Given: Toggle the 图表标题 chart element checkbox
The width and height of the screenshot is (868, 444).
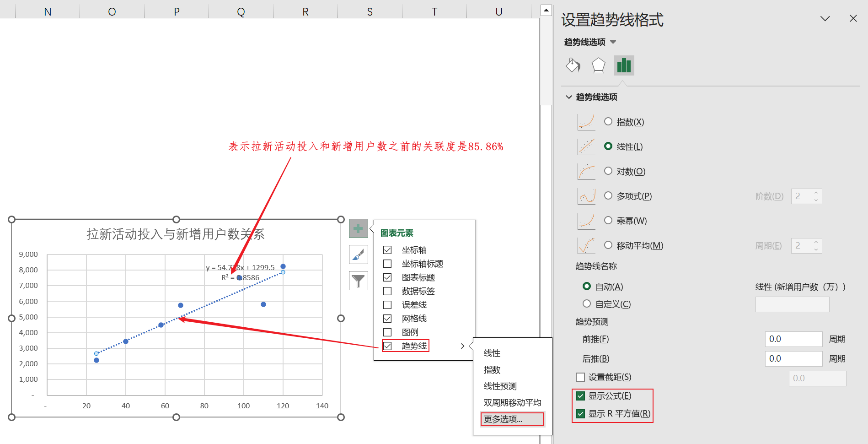Looking at the screenshot, I should [387, 277].
